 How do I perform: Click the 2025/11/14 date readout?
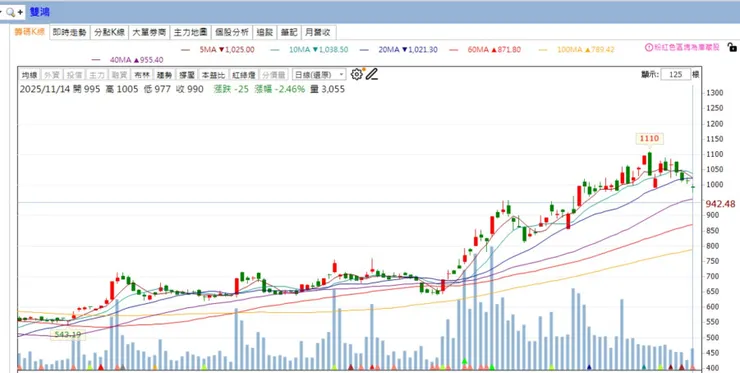coord(44,89)
